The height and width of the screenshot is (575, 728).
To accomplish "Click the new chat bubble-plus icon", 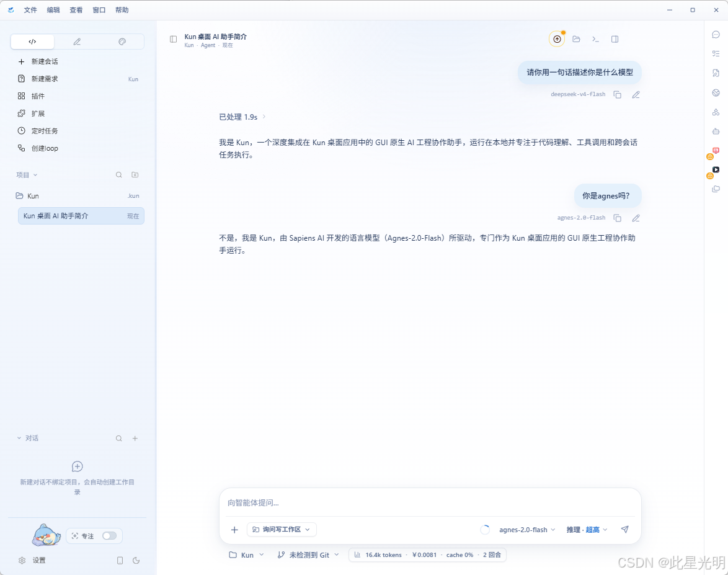I will pos(78,466).
